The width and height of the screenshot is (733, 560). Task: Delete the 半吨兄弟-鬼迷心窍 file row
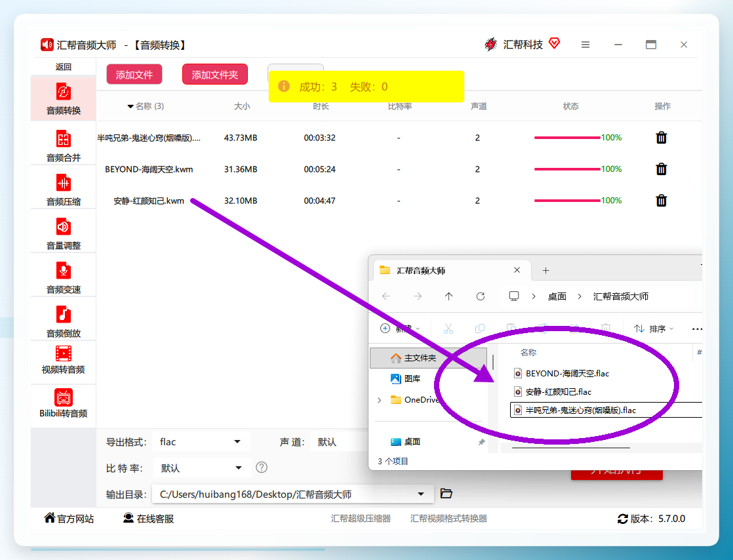661,138
